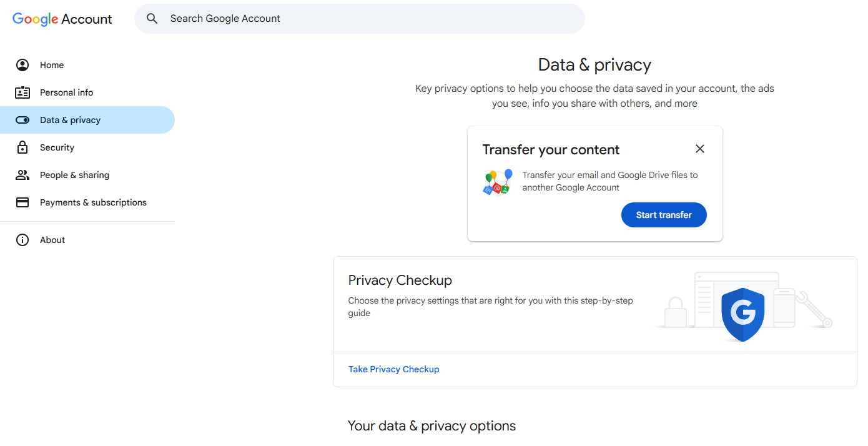Select the Personal info card icon
Viewport: 868px width, 446px height.
(x=22, y=92)
